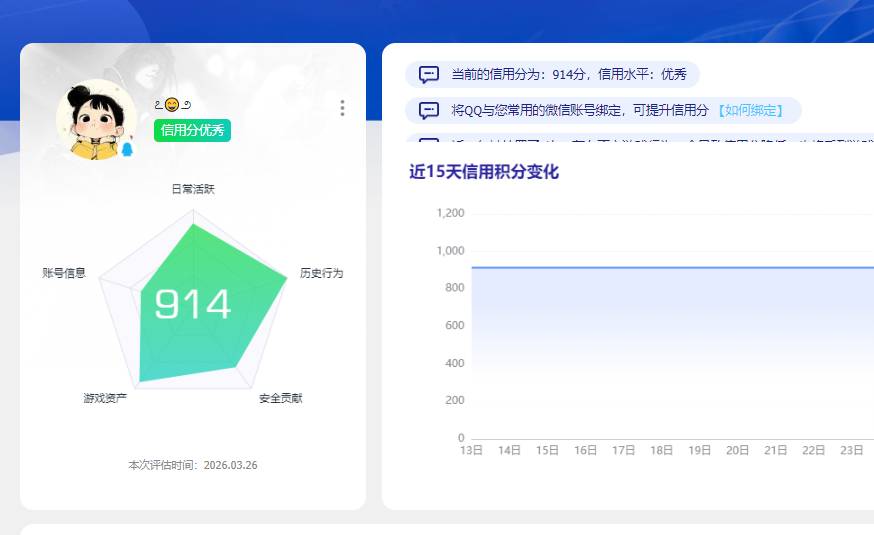Viewport: 874px width, 535px height.
Task: Click the 近15天信用积分变化 chart title
Action: (x=484, y=172)
